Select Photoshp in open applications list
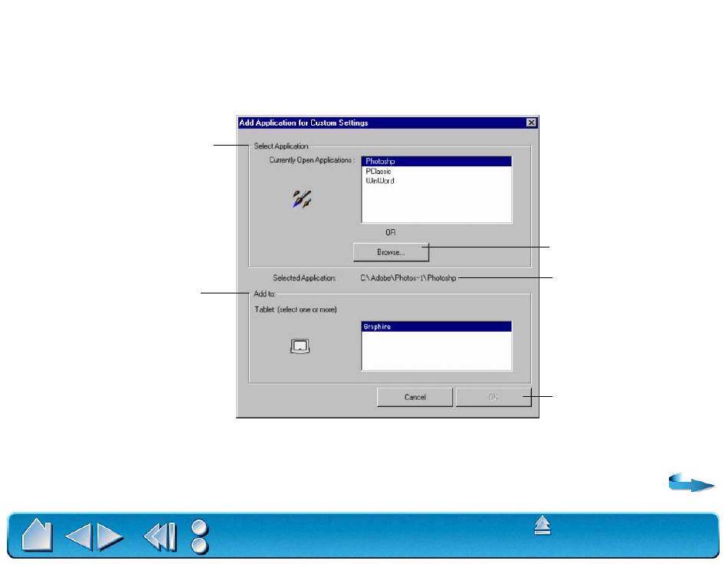The image size is (728, 567). (435, 162)
